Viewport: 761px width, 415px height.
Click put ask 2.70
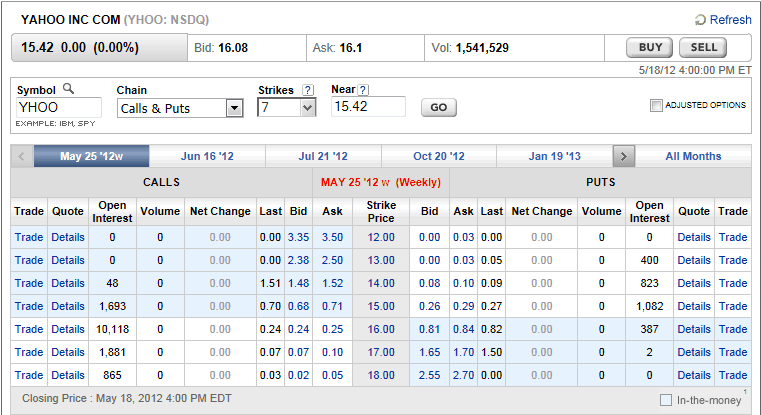click(463, 375)
